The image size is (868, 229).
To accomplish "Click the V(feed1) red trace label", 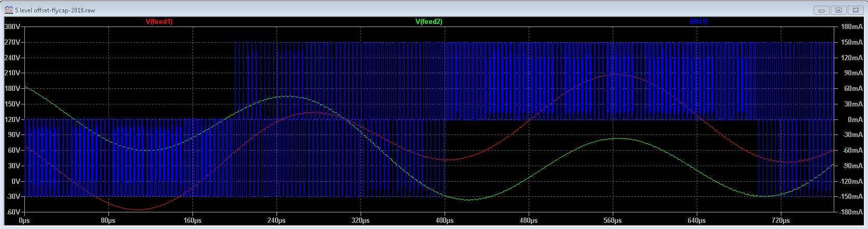I will click(x=159, y=22).
